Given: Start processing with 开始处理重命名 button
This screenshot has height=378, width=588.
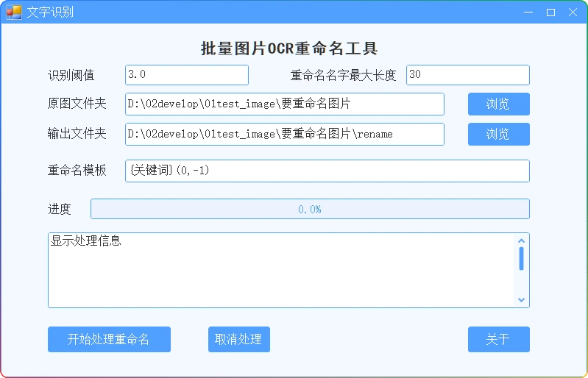Looking at the screenshot, I should (x=109, y=340).
